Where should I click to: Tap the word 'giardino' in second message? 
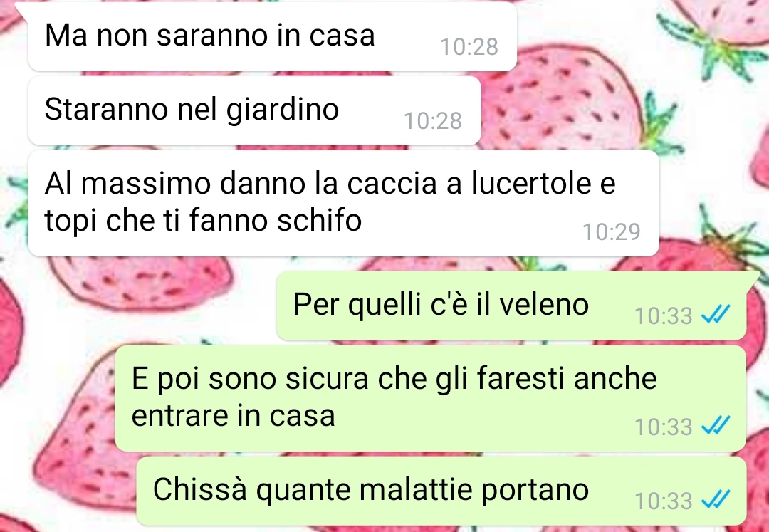(x=282, y=110)
